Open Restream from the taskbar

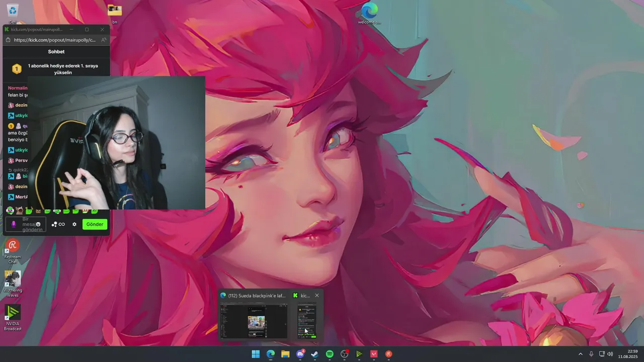[389, 354]
